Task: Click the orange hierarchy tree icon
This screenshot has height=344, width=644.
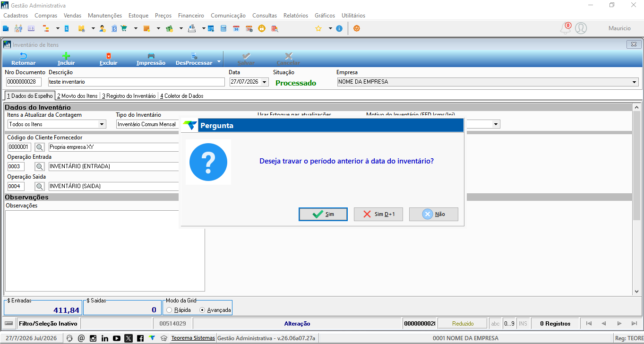Action: 46,28
